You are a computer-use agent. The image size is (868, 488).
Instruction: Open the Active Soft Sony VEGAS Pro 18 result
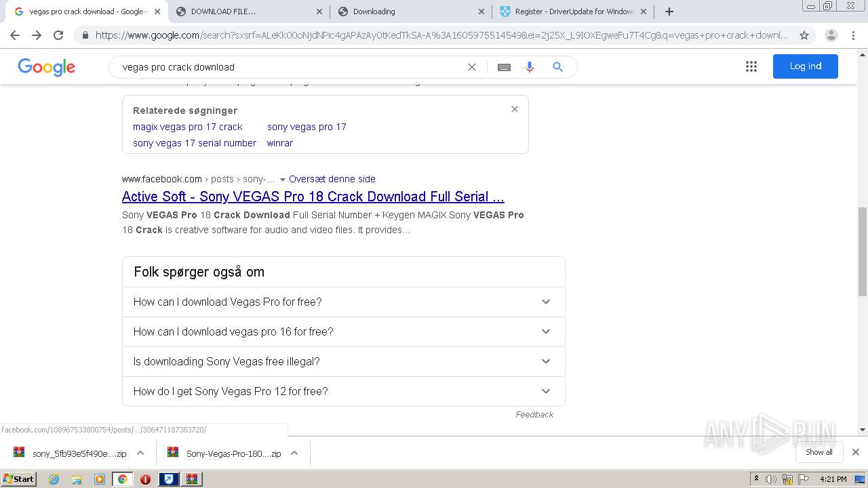click(x=313, y=197)
